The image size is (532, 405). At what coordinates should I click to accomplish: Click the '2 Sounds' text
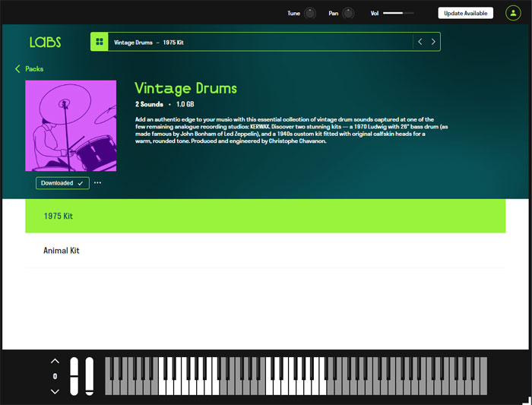149,104
